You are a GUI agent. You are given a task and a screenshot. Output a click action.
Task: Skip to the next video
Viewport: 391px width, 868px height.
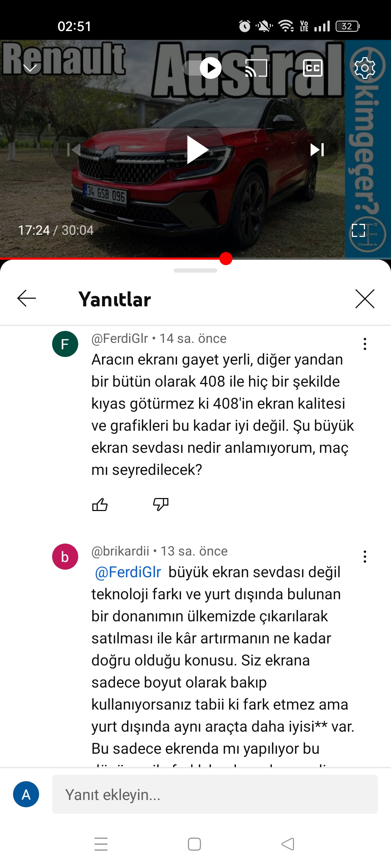[318, 150]
